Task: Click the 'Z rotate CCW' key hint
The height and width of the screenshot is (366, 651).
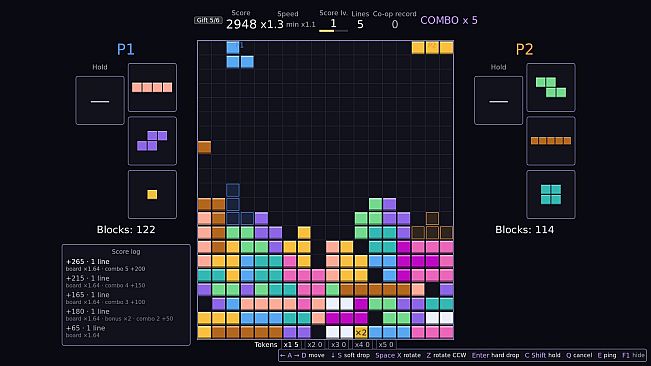Action: pos(446,355)
